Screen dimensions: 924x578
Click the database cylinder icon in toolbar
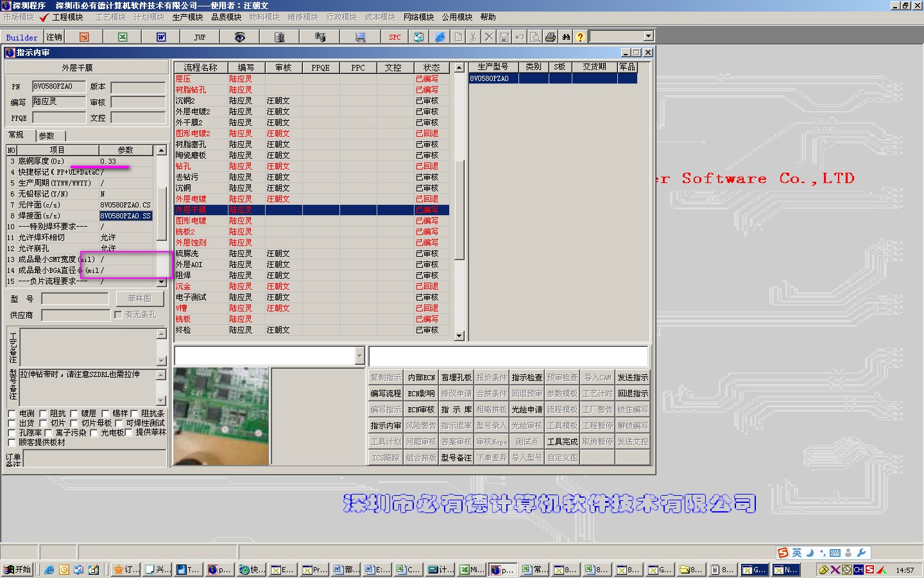pos(279,37)
